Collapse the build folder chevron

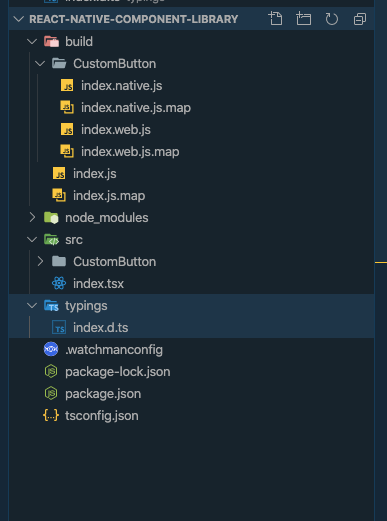(x=32, y=42)
